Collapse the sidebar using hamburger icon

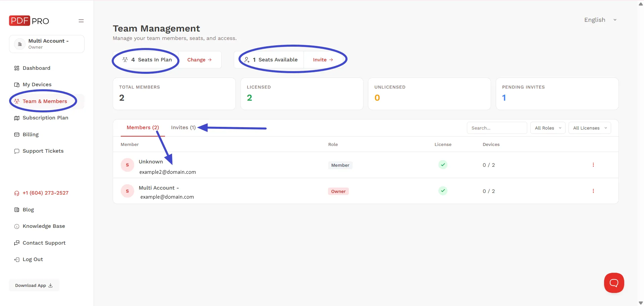(x=81, y=21)
